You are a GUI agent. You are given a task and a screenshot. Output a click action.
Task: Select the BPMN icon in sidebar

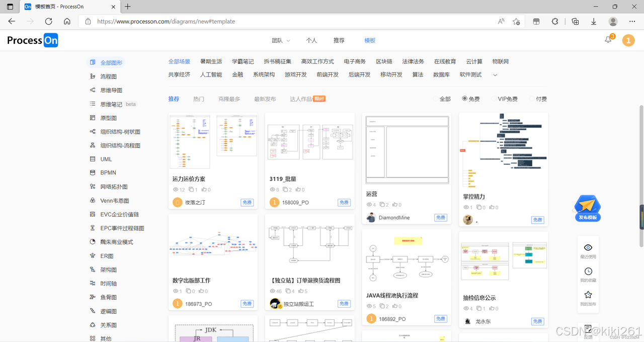click(93, 173)
